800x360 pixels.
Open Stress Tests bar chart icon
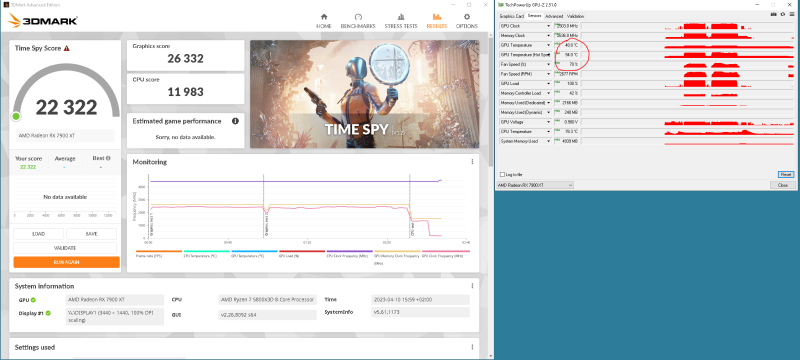tap(401, 17)
